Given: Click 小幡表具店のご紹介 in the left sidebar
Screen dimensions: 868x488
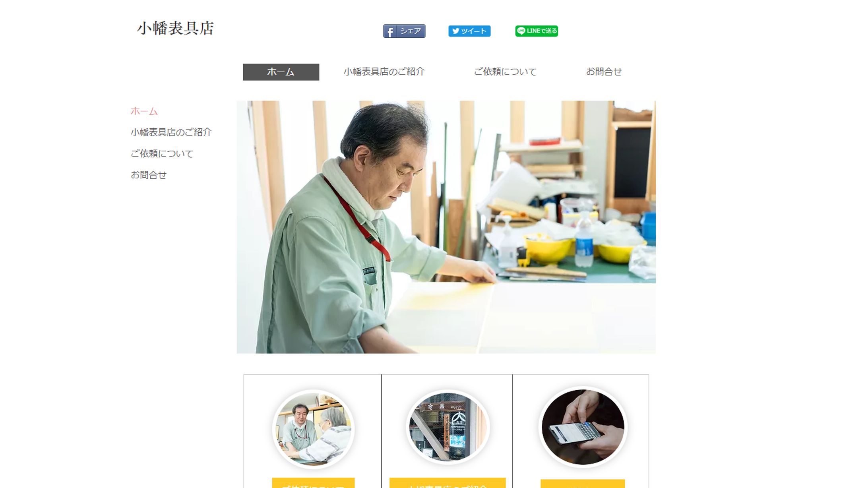Looking at the screenshot, I should 171,132.
